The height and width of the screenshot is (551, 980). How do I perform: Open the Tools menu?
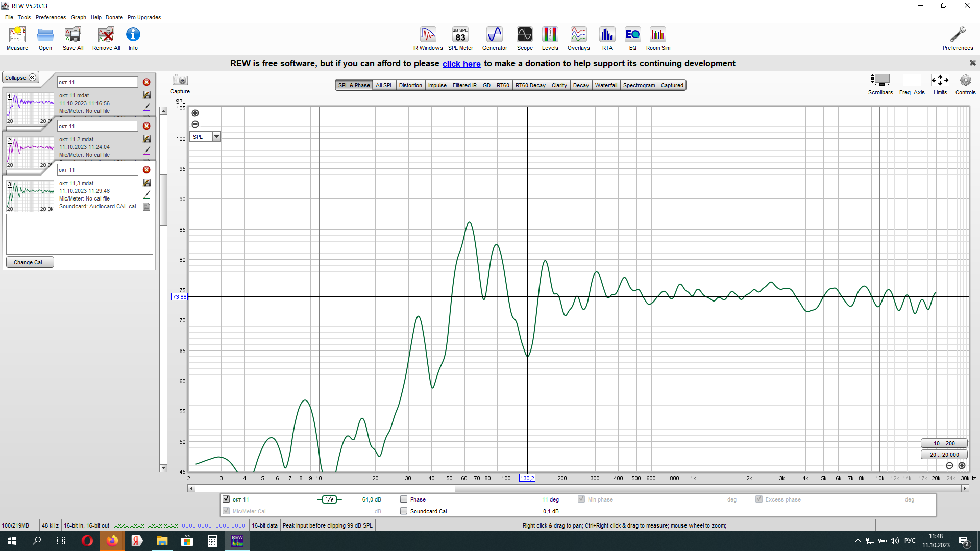tap(24, 17)
